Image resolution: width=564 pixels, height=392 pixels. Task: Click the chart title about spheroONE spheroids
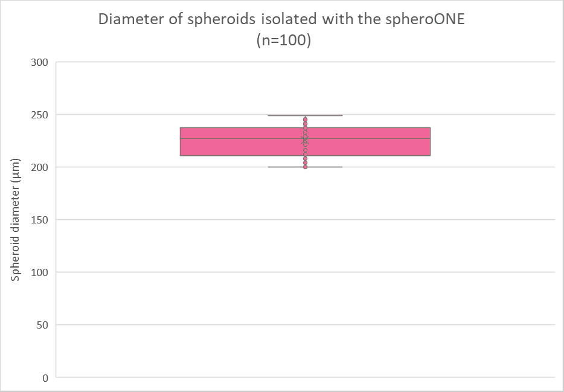click(x=281, y=20)
